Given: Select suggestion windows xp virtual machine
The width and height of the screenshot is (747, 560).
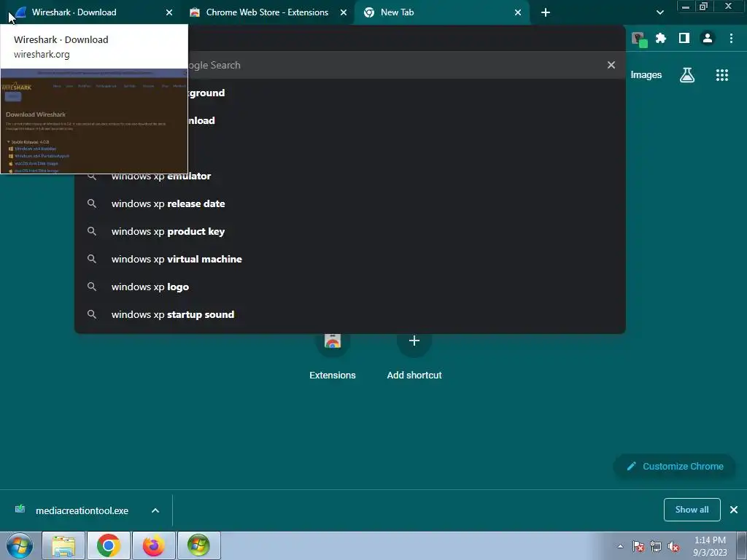Looking at the screenshot, I should (x=350, y=259).
